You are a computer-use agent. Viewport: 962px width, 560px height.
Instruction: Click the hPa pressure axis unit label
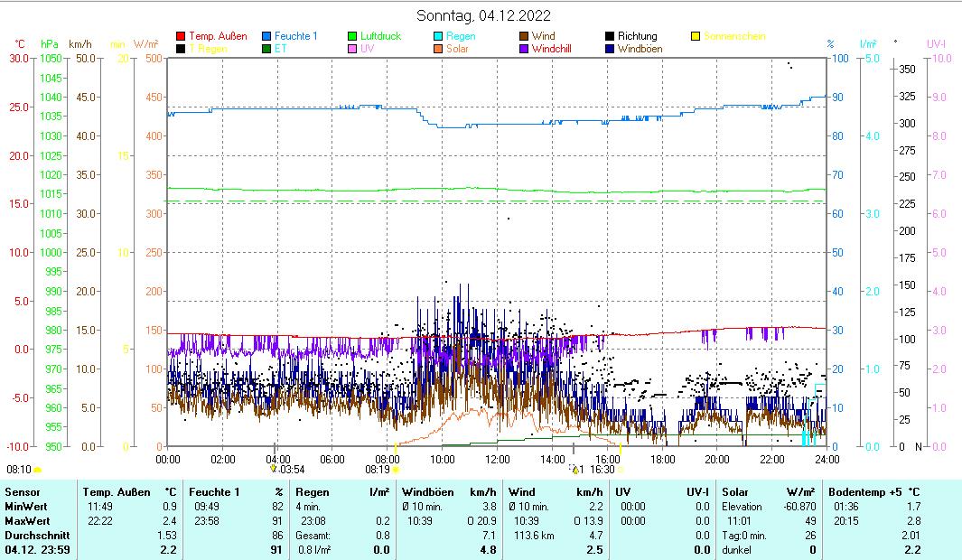pyautogui.click(x=49, y=43)
